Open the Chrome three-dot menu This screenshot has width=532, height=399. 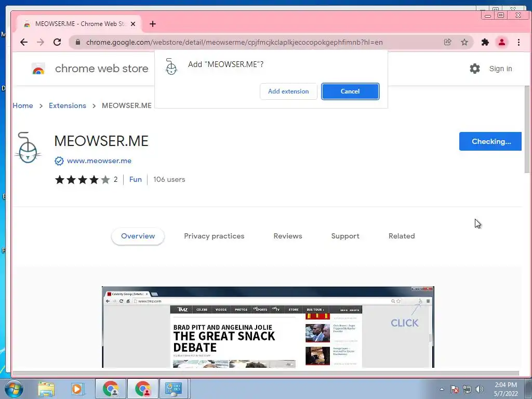pyautogui.click(x=519, y=42)
